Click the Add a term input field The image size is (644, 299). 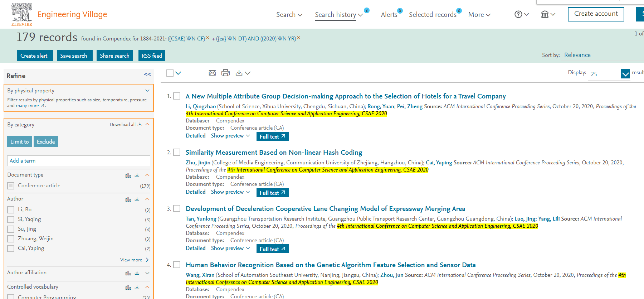(x=79, y=161)
